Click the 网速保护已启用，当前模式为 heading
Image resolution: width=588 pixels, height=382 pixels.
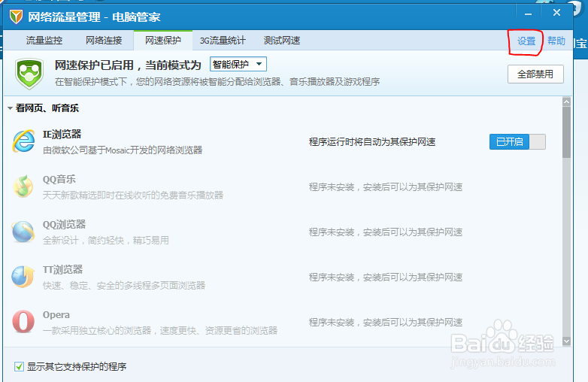(129, 65)
